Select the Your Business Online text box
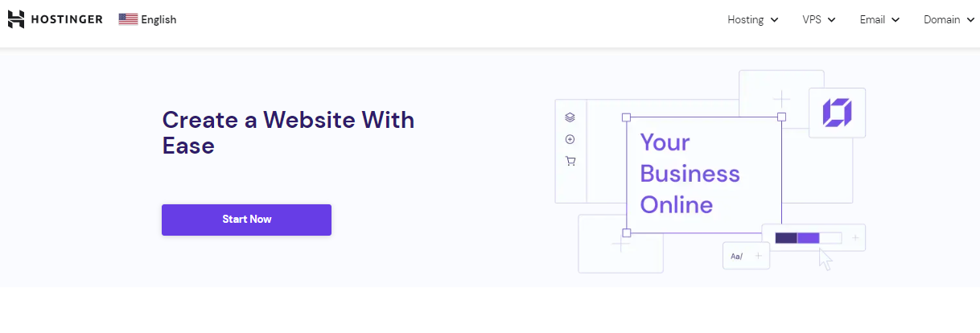This screenshot has height=333, width=980. coord(704,175)
